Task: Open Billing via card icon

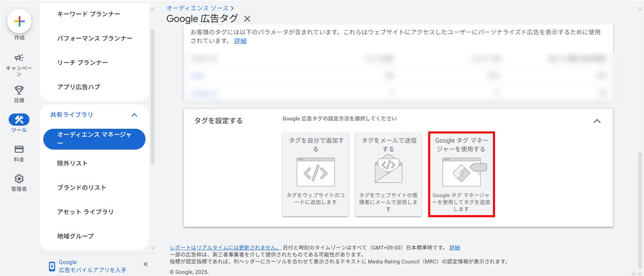Action: (x=19, y=149)
